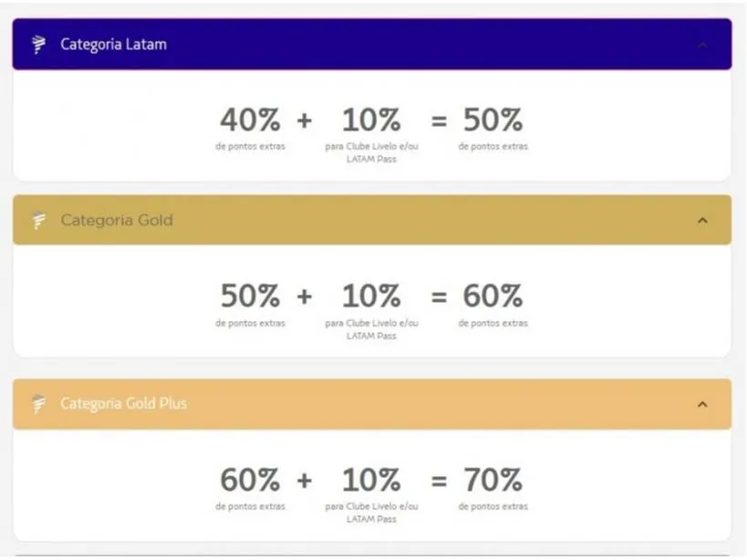Collapse the Categoria Gold panel
Viewport: 747px width, 560px height.
pyautogui.click(x=702, y=219)
